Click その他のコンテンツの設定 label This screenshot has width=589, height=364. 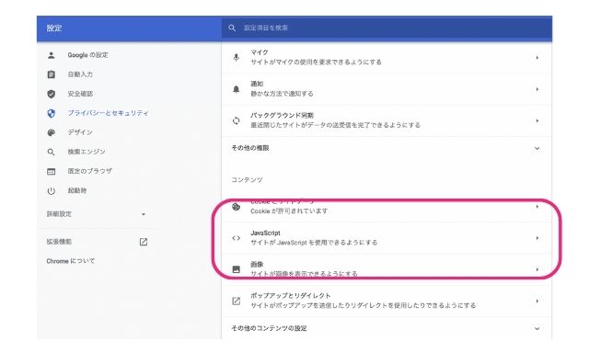pyautogui.click(x=269, y=328)
